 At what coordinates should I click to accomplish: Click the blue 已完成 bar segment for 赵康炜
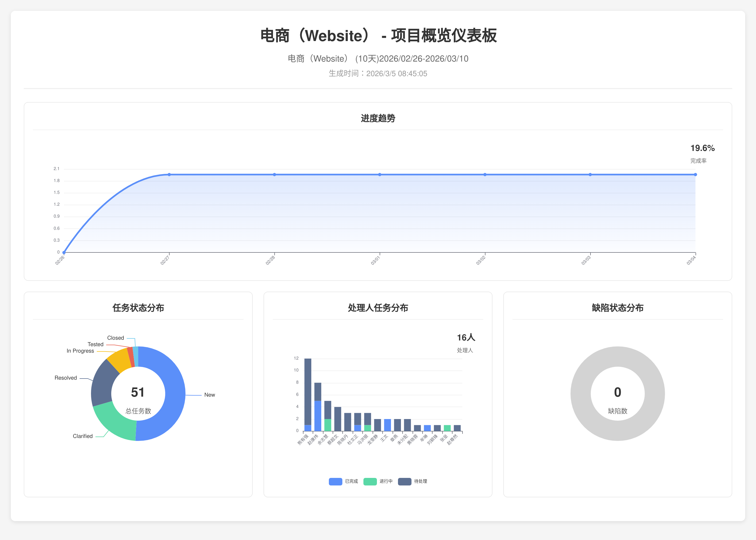(318, 416)
